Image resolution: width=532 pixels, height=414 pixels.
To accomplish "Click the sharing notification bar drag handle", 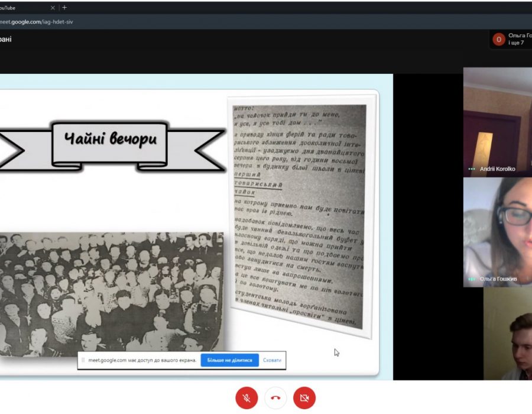I will point(83,360).
